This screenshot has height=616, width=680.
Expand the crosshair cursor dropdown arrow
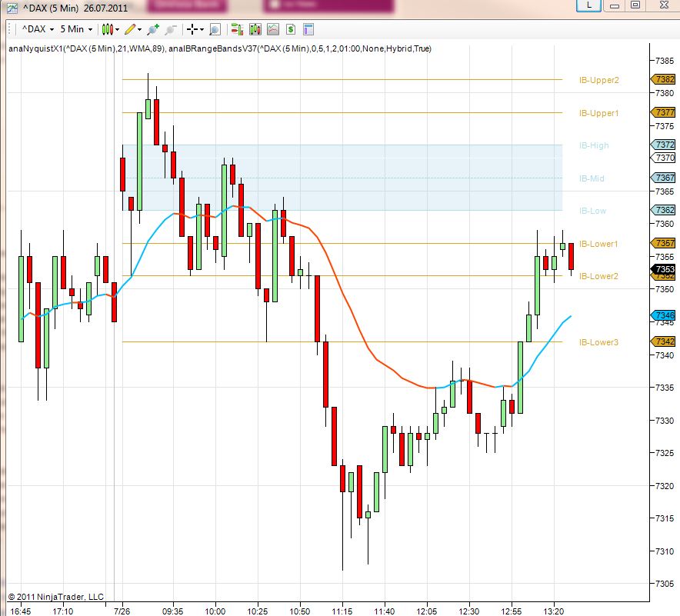tap(202, 29)
